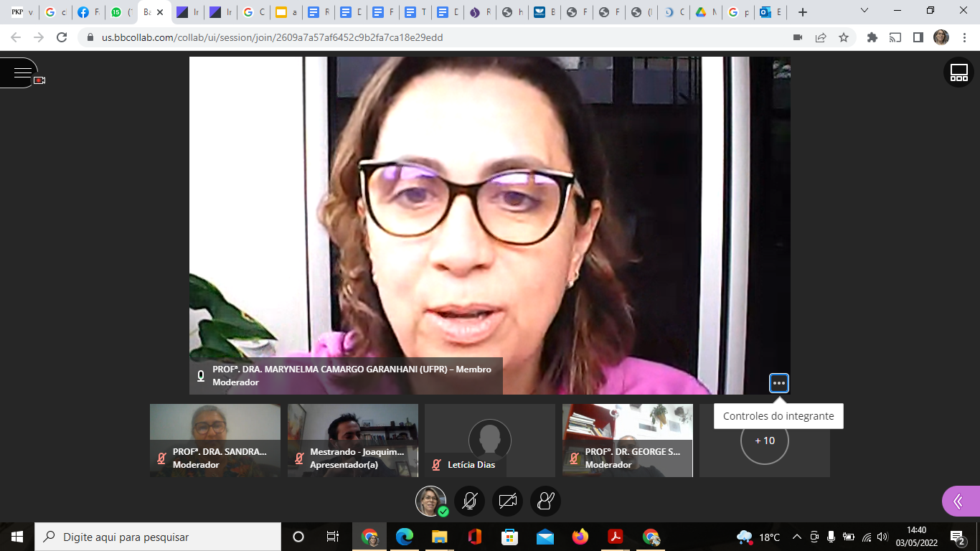Show hidden system tray icons
This screenshot has height=551, width=980.
797,537
